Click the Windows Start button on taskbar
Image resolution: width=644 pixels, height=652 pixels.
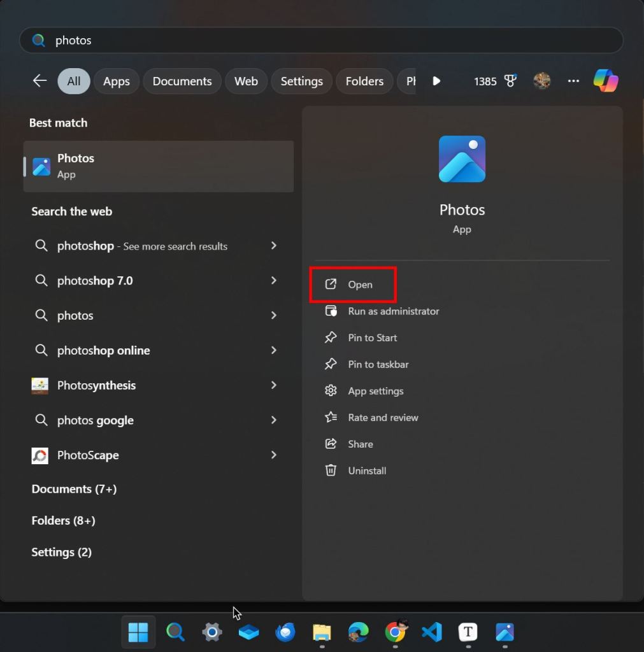[138, 632]
